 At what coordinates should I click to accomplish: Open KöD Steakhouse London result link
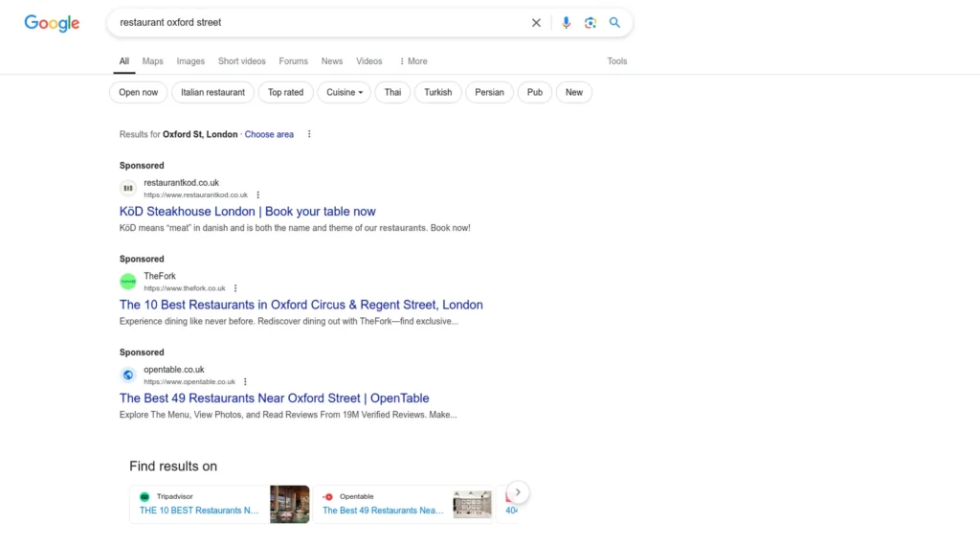click(x=247, y=212)
